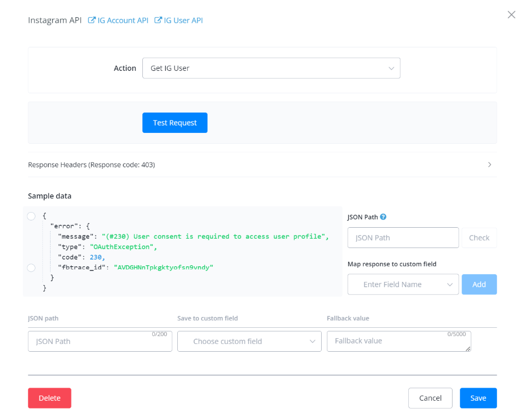The image size is (525, 420).
Task: Click the help icon beside JSON Path
Action: click(383, 217)
